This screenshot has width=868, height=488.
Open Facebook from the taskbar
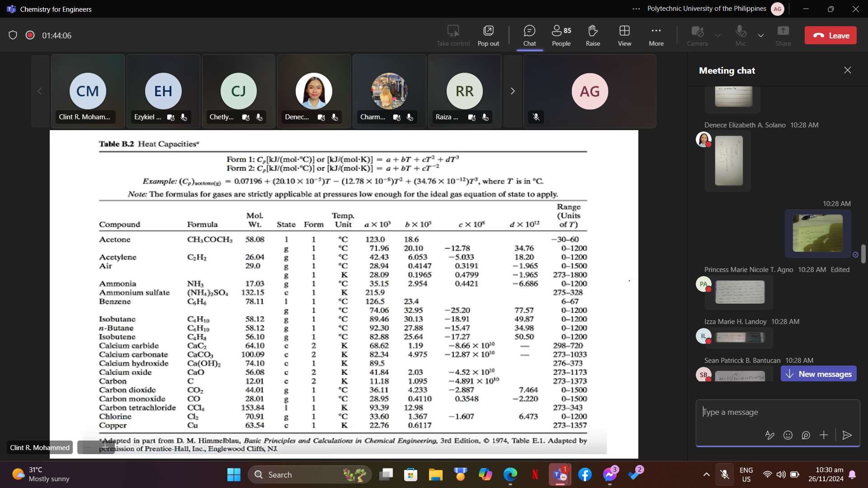[x=585, y=474]
